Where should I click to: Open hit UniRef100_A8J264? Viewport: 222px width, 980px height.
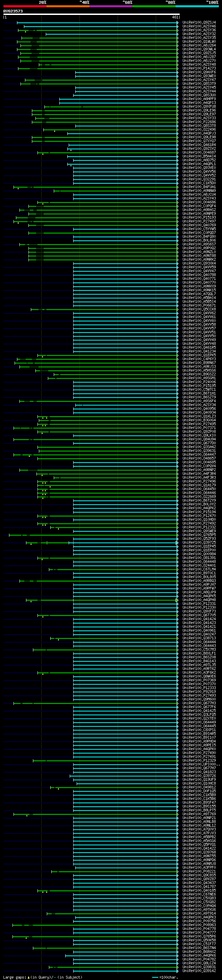199,45
